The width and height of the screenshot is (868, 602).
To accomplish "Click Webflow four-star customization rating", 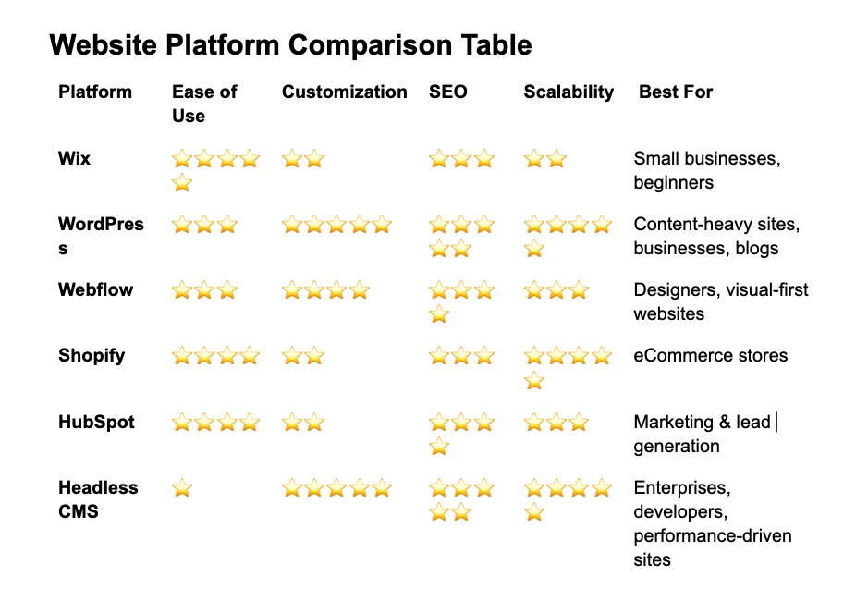I will click(325, 289).
